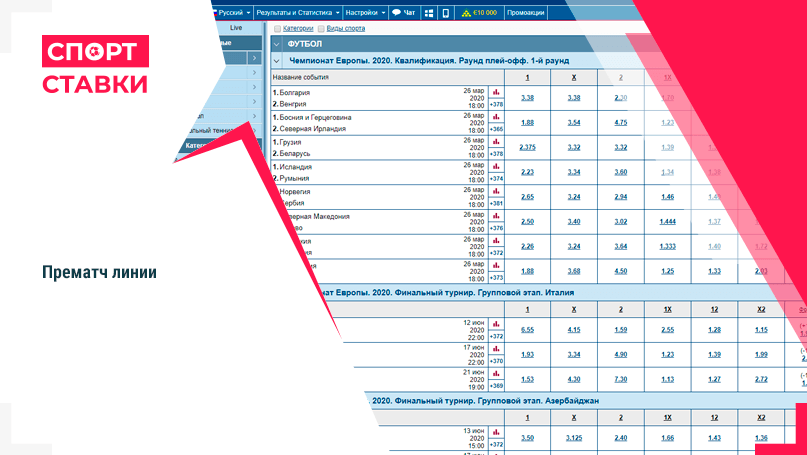This screenshot has width=807, height=455.
Task: Open the Промоакции menu item
Action: click(525, 13)
